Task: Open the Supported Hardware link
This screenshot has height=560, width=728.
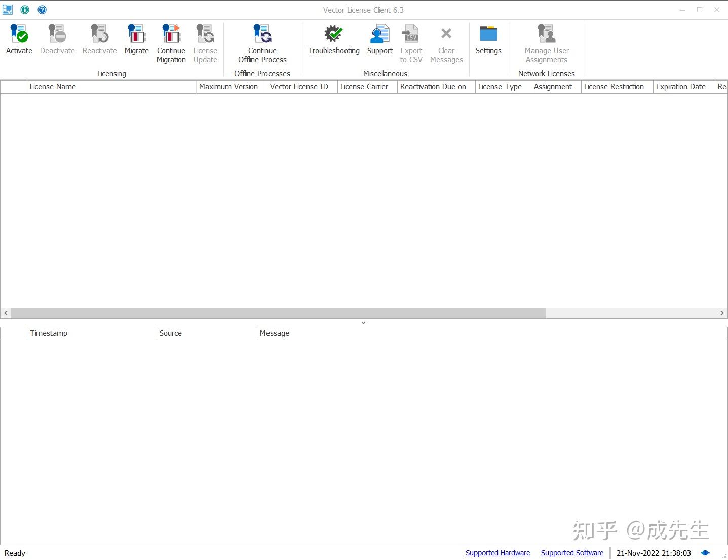Action: 497,553
